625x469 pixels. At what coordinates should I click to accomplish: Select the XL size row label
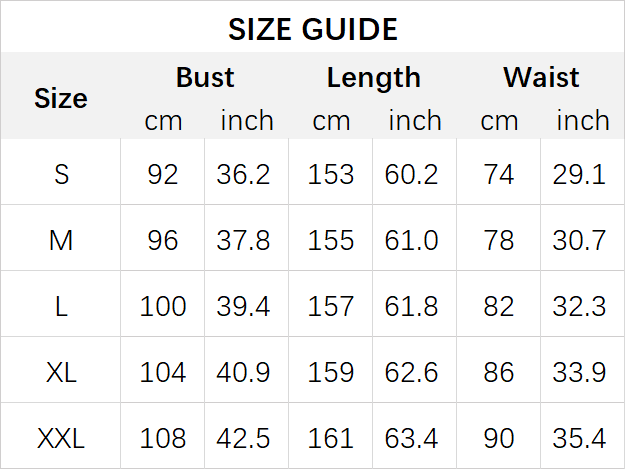61,372
